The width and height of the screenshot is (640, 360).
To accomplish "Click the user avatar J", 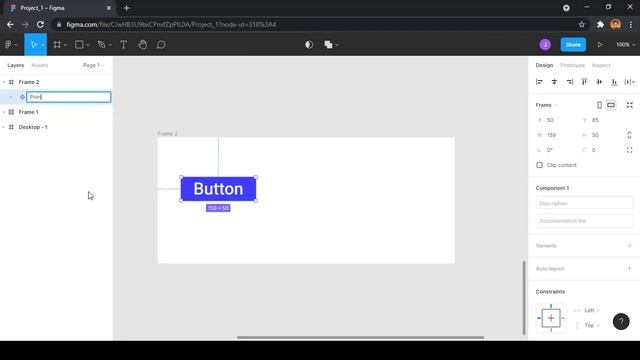I will coord(545,44).
